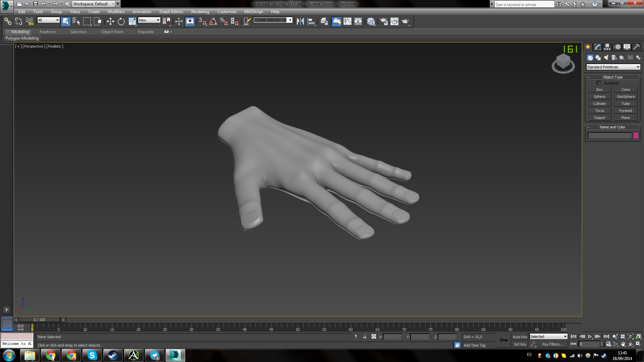Screen dimensions: 644x362
Task: Select Space Warps category icon
Action: click(630, 58)
